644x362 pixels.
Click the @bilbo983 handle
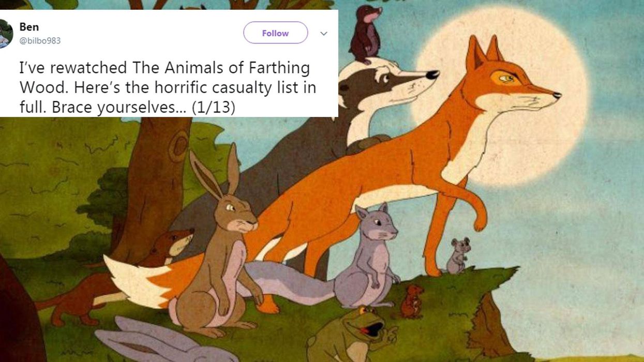40,40
